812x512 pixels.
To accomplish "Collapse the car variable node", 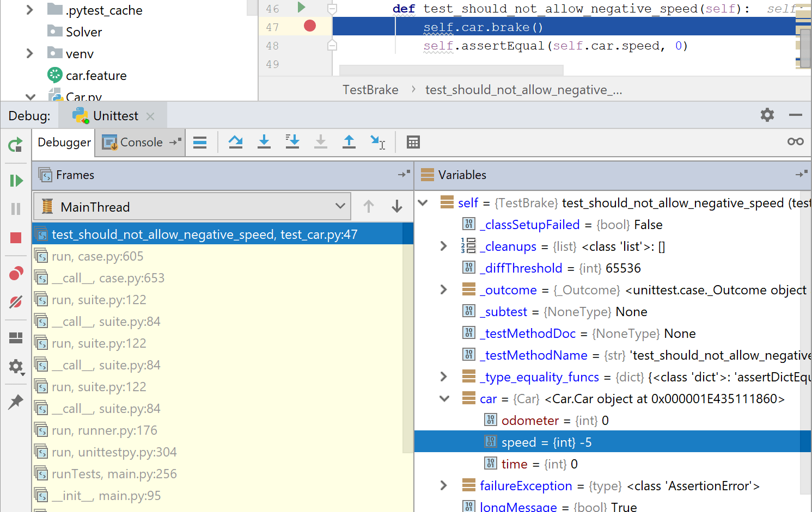I will coord(444,398).
